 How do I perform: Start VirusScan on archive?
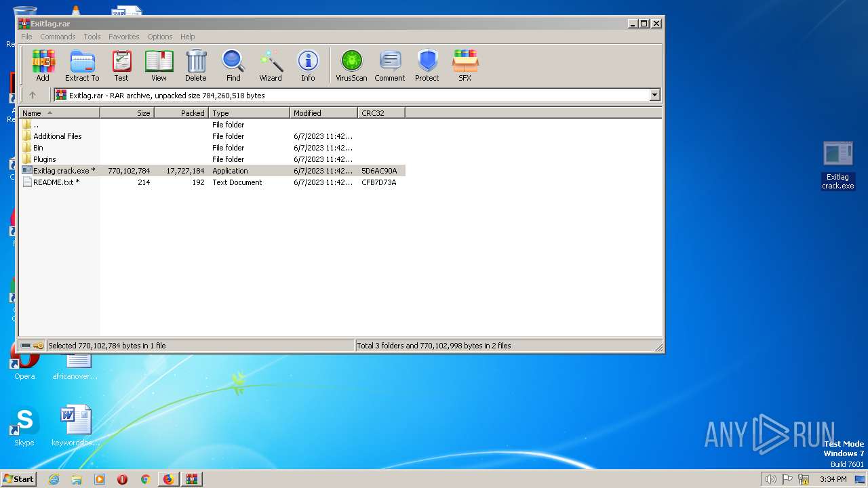[x=351, y=66]
